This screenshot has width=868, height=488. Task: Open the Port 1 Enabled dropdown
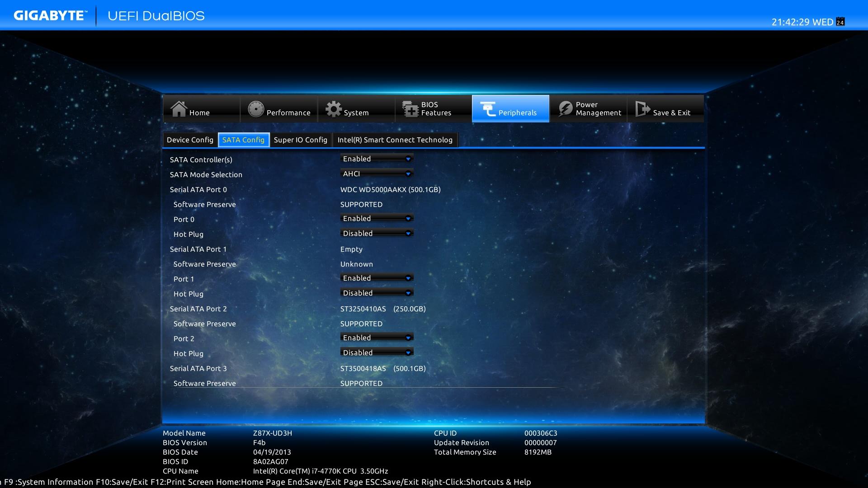point(377,278)
